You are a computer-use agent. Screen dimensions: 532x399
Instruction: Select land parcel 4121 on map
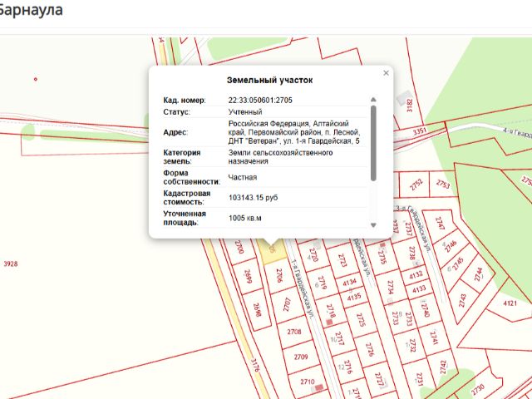tap(510, 303)
